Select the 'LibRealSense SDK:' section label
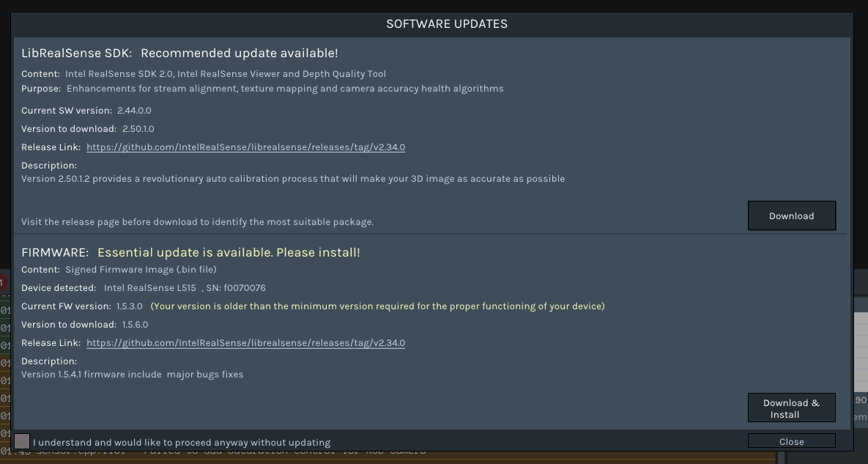The height and width of the screenshot is (464, 868). (77, 54)
